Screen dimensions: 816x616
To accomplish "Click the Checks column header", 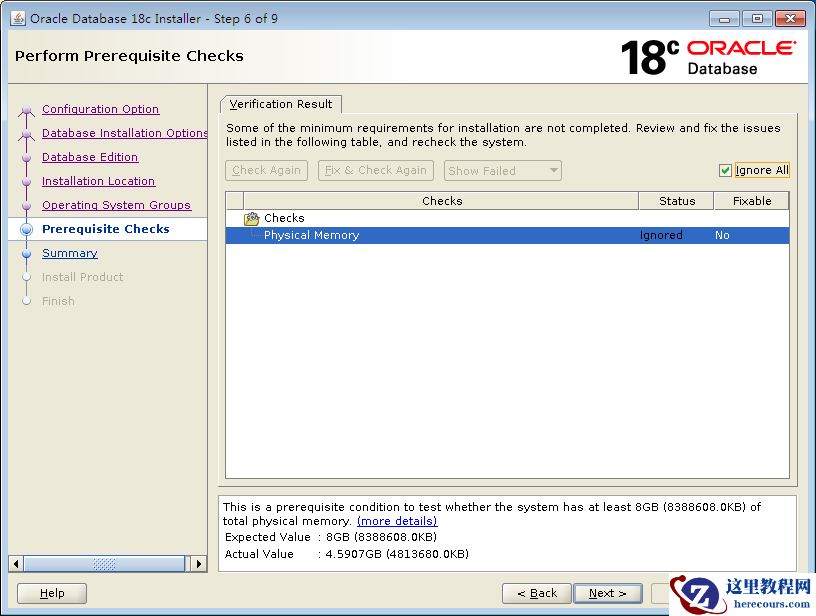I will click(x=441, y=201).
